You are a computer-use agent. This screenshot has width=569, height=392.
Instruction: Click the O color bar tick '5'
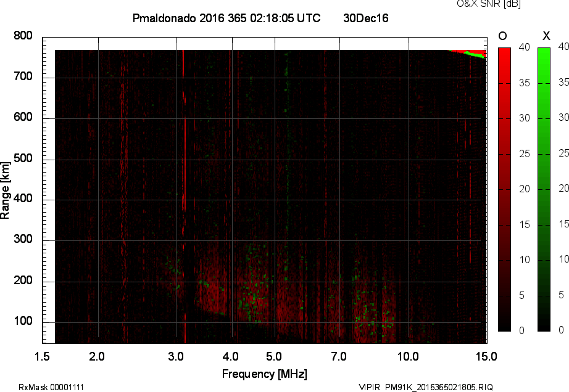point(522,296)
